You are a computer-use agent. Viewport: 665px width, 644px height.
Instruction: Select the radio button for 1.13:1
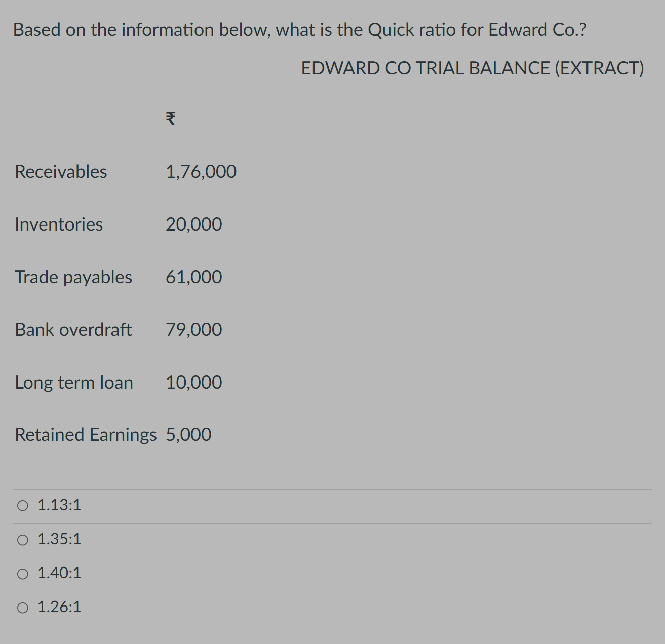pyautogui.click(x=22, y=505)
